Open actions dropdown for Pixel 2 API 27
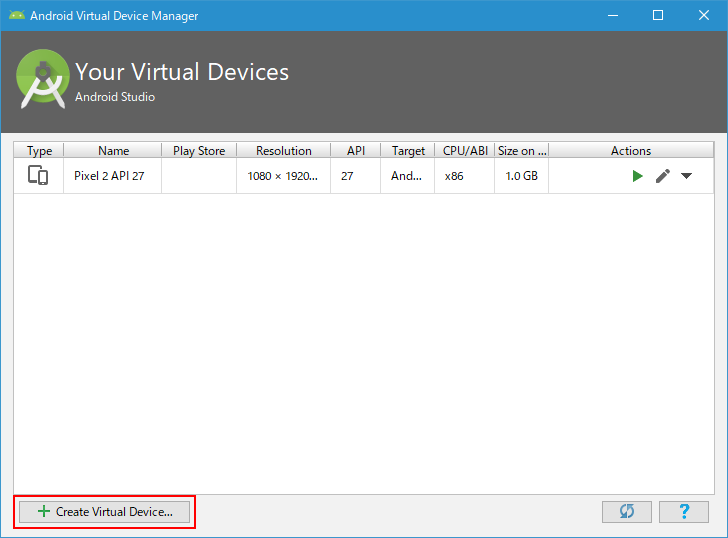This screenshot has width=728, height=538. coord(686,176)
